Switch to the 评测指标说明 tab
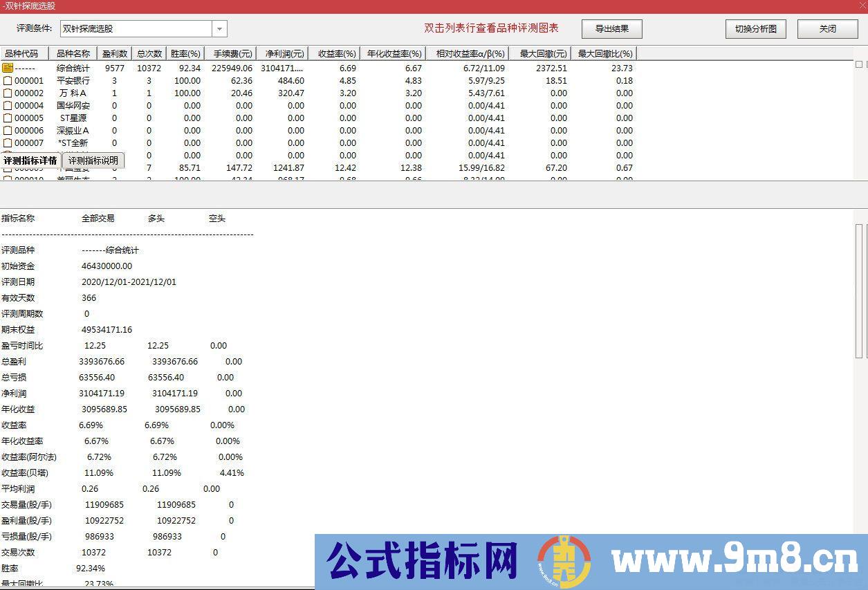868x590 pixels. click(x=93, y=160)
